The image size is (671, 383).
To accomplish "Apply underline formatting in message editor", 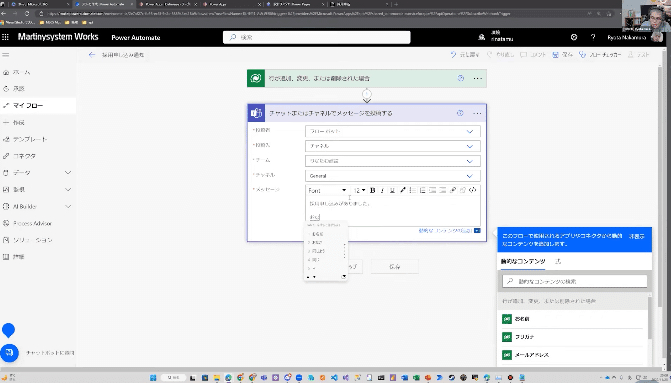I will tap(392, 190).
